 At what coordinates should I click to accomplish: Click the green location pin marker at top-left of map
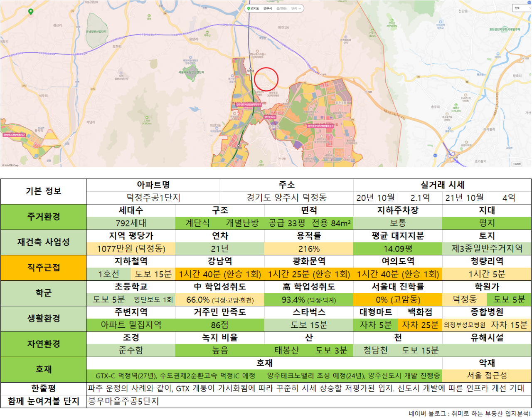pyautogui.click(x=31, y=12)
